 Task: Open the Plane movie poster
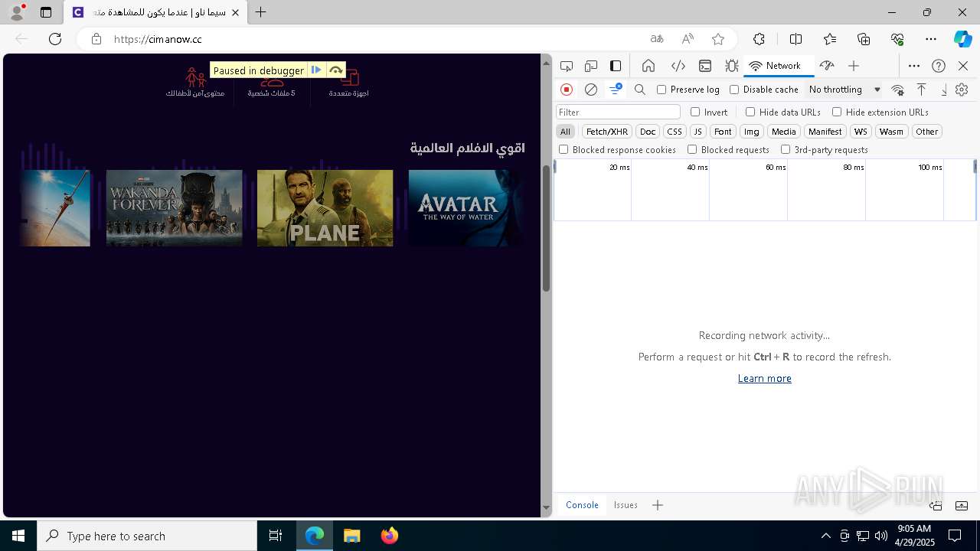[x=325, y=208]
